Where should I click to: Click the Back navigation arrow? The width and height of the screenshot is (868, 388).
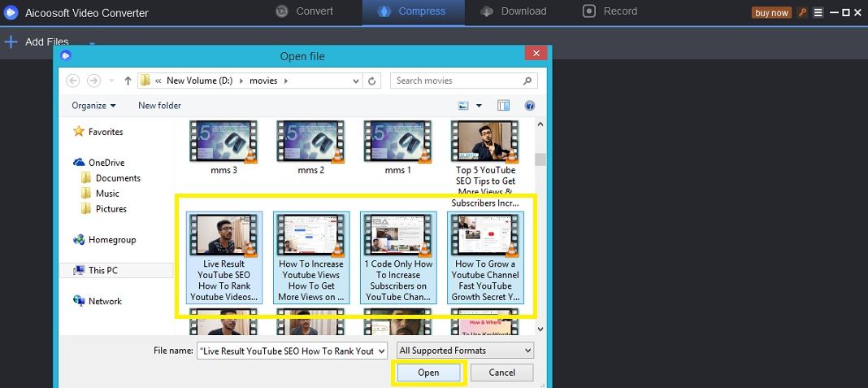point(73,81)
